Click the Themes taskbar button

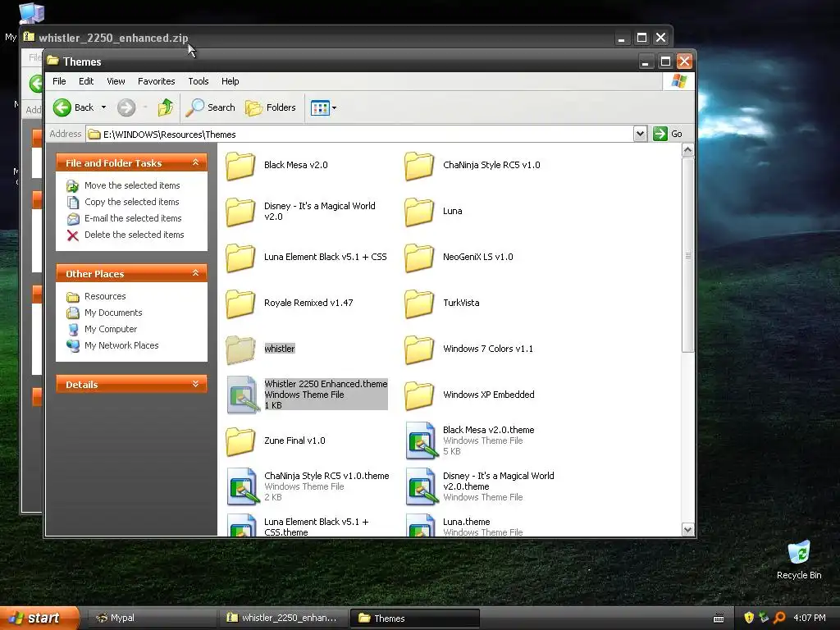414,619
